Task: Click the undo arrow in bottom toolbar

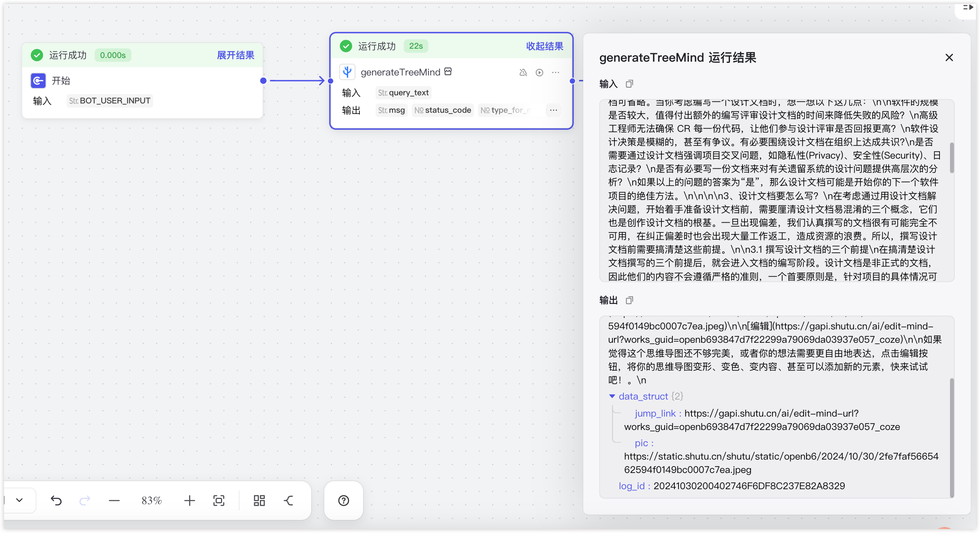Action: (56, 501)
